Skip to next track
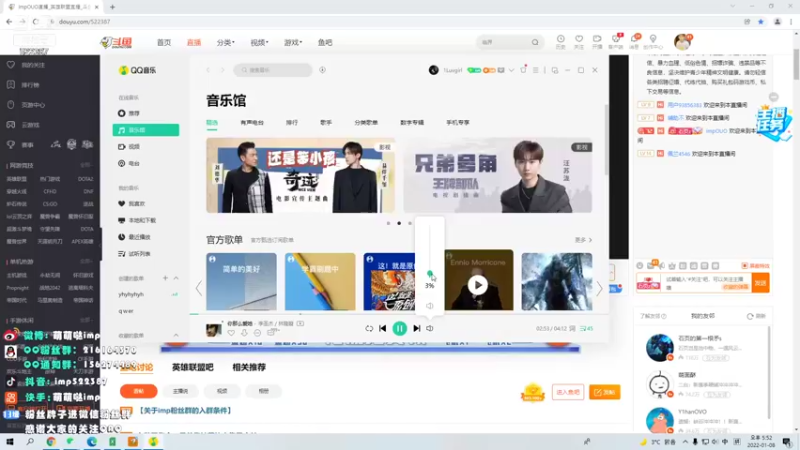The image size is (800, 450). [416, 329]
